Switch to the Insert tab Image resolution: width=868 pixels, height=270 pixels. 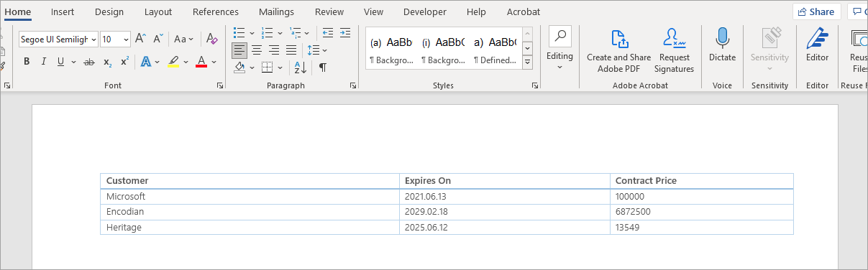63,11
